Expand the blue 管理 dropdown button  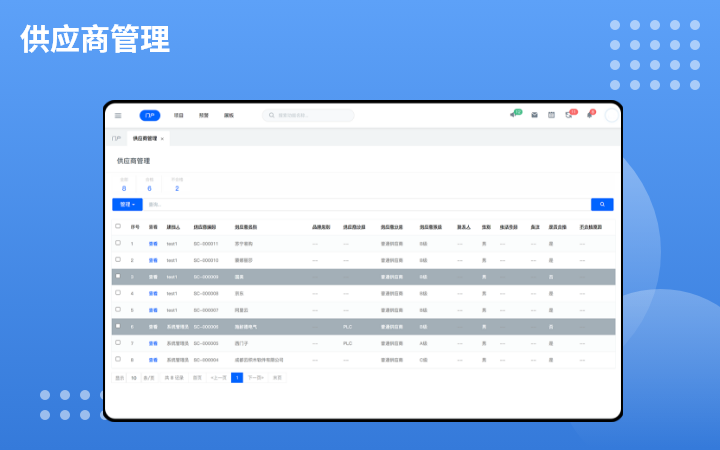(126, 204)
